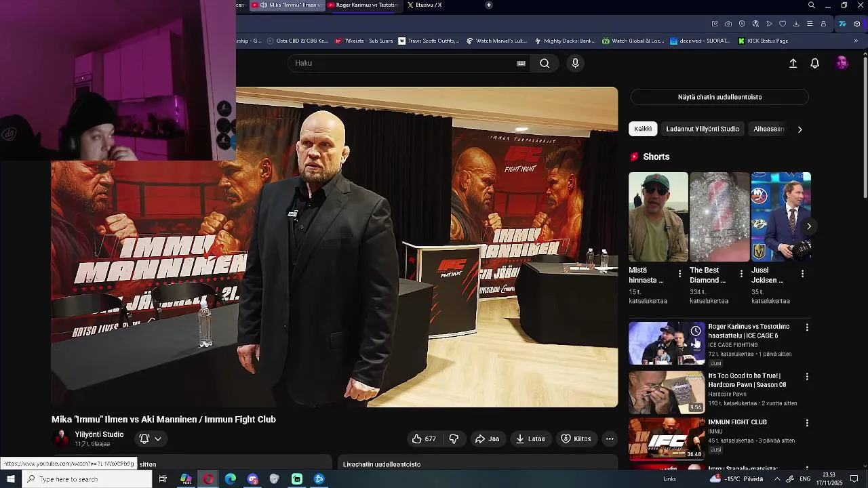The image size is (868, 488).
Task: Add Roger Karimus video to Watch Later
Action: [x=696, y=331]
